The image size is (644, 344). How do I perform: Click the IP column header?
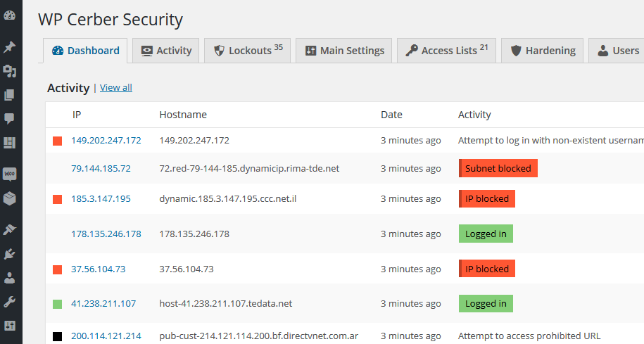77,115
